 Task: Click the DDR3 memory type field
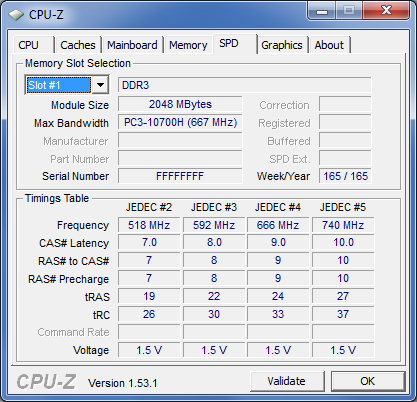pyautogui.click(x=244, y=85)
